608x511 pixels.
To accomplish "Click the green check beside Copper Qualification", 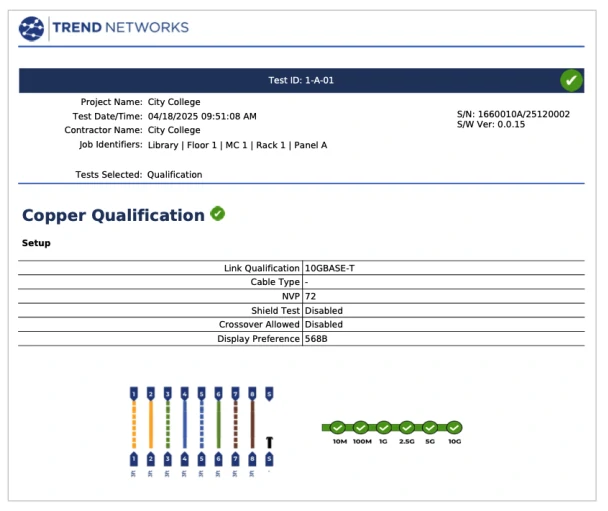I will coord(218,214).
